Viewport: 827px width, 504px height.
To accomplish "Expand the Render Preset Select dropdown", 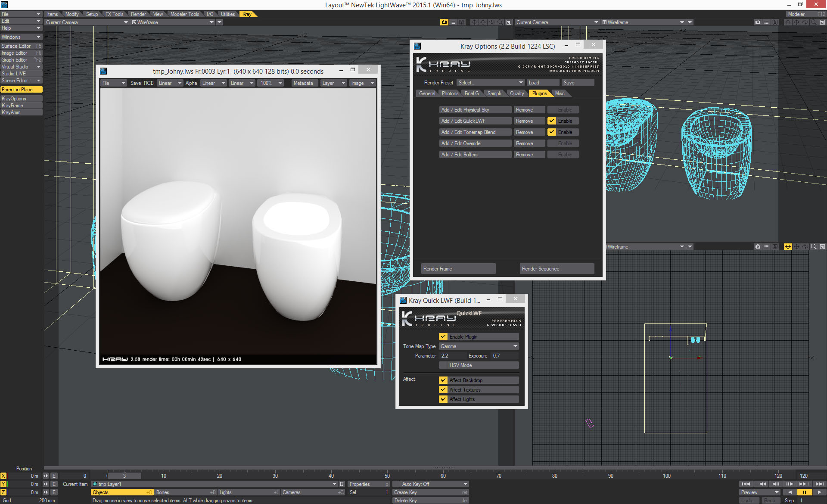I will (490, 83).
